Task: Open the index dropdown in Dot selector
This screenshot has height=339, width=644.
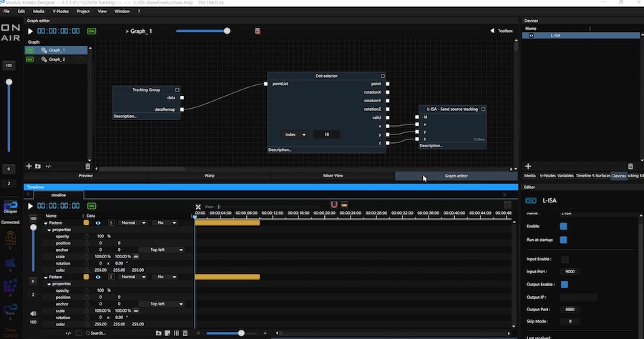Action: (294, 134)
